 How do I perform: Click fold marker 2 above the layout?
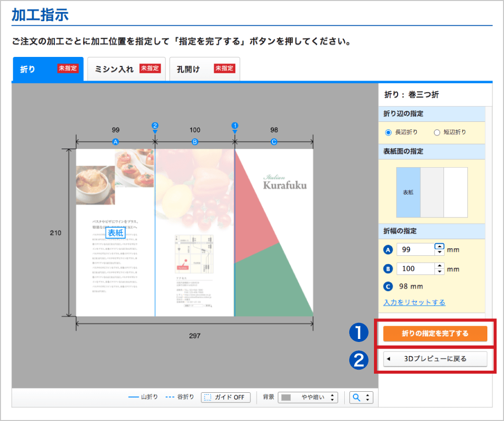pos(155,125)
